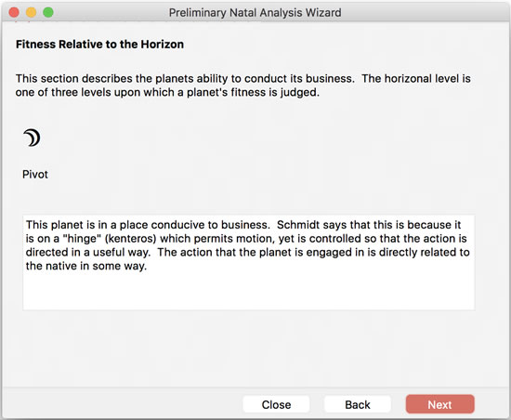Click "directed in a useful way" text
The image size is (511, 420).
click(88, 252)
